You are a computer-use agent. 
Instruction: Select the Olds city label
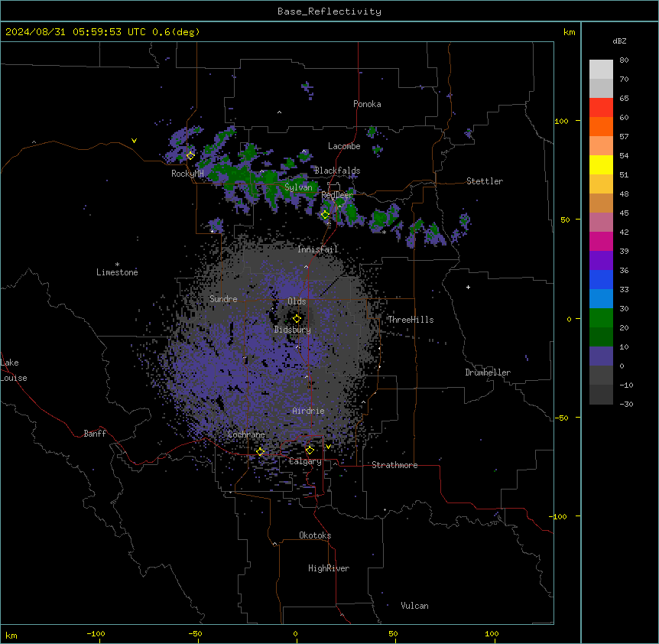coord(297,301)
